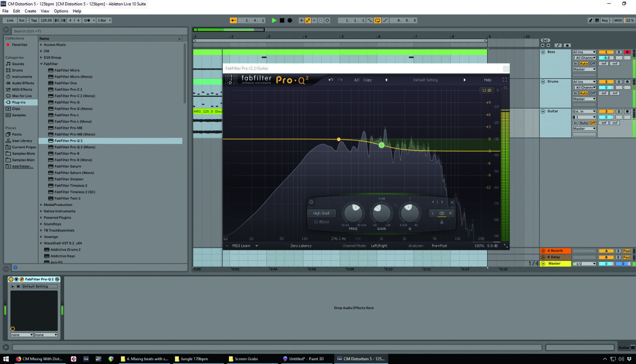Screen dimensions: 636x364
Task: Close the EQ band control panel
Action: [452, 202]
